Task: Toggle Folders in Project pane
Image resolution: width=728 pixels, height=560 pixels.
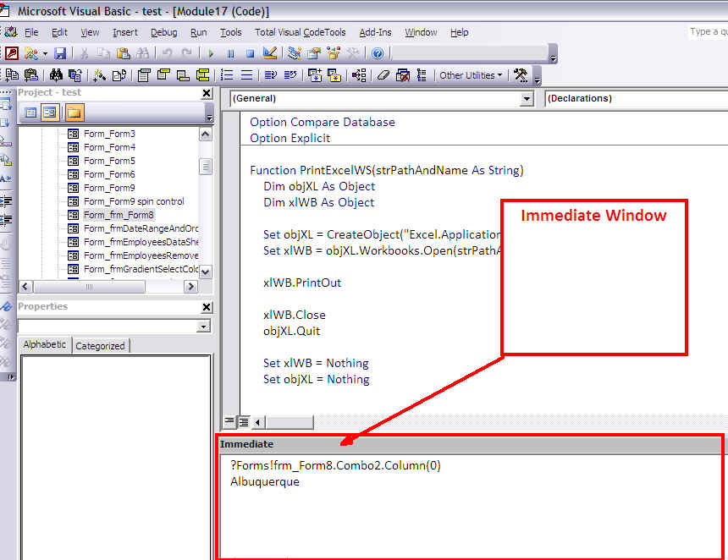Action: (x=74, y=113)
